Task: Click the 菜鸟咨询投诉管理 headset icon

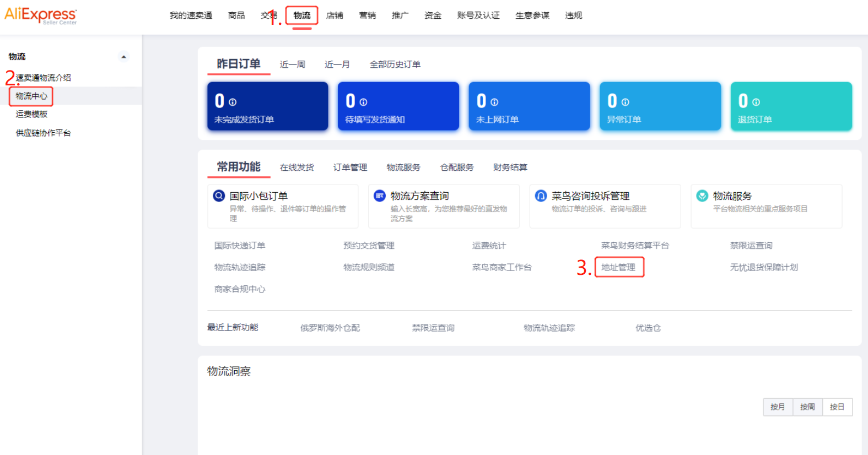Action: tap(541, 196)
